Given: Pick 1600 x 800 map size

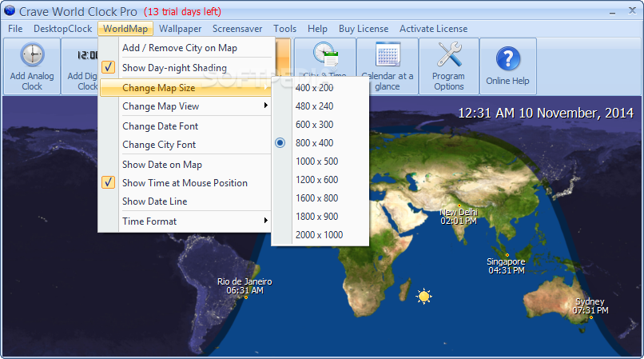Looking at the screenshot, I should click(x=316, y=197).
